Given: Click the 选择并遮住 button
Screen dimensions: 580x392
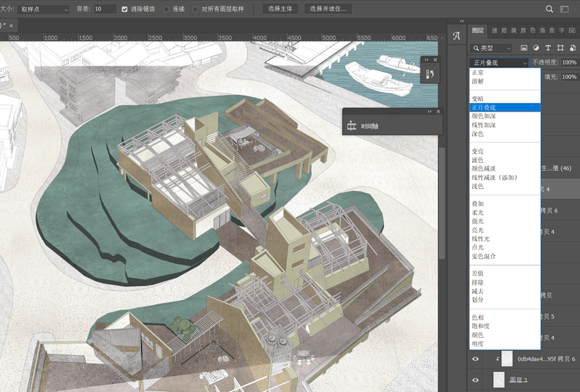Looking at the screenshot, I should point(328,9).
